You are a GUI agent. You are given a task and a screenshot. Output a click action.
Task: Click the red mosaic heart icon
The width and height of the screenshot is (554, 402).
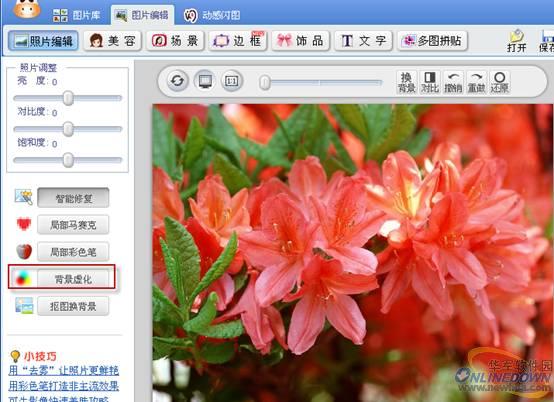point(24,224)
